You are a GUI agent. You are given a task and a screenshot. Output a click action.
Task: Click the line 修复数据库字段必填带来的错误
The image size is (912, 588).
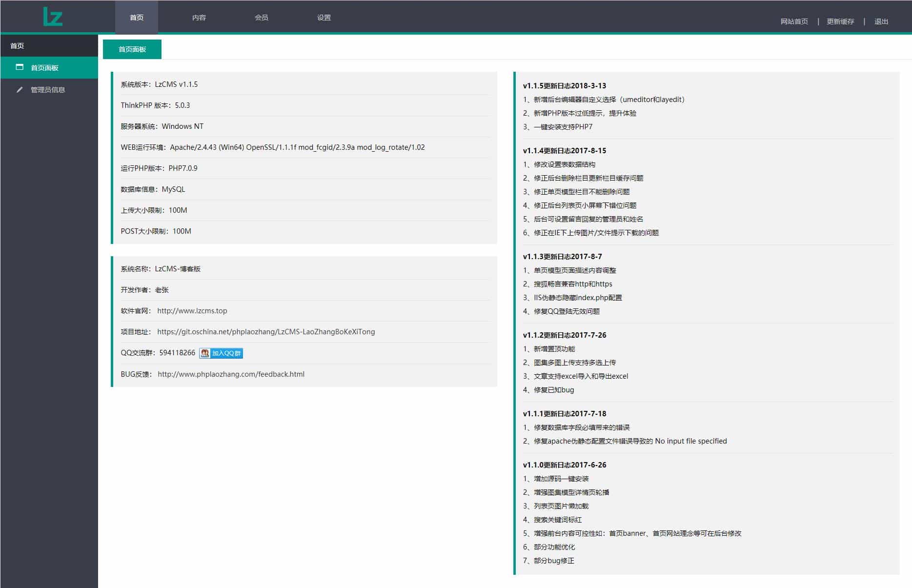[x=576, y=427]
